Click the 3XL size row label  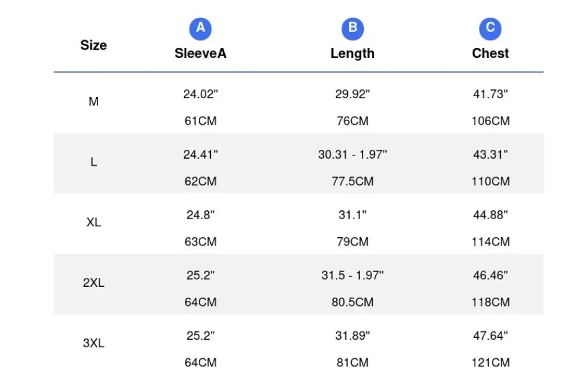tap(94, 343)
